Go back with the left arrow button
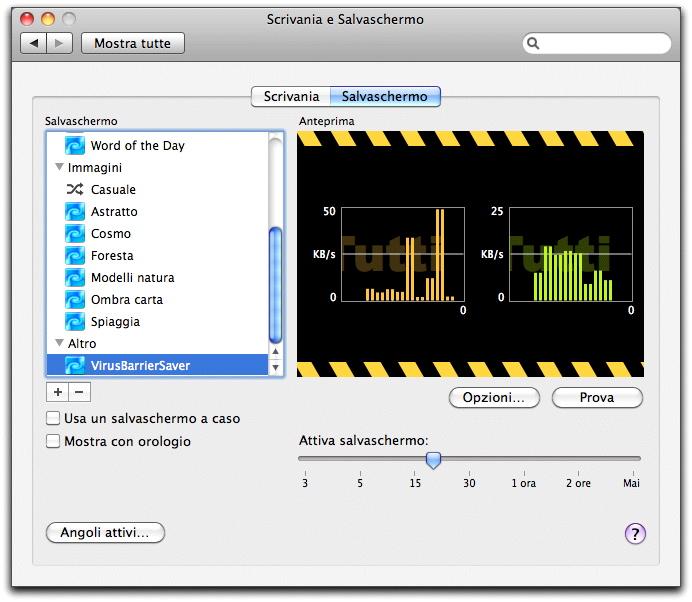Image resolution: width=692 pixels, height=602 pixels. (x=34, y=43)
